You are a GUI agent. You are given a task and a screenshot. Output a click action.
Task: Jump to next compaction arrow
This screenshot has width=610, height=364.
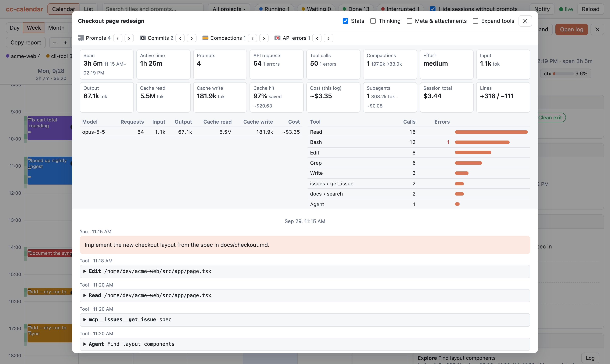(x=264, y=38)
